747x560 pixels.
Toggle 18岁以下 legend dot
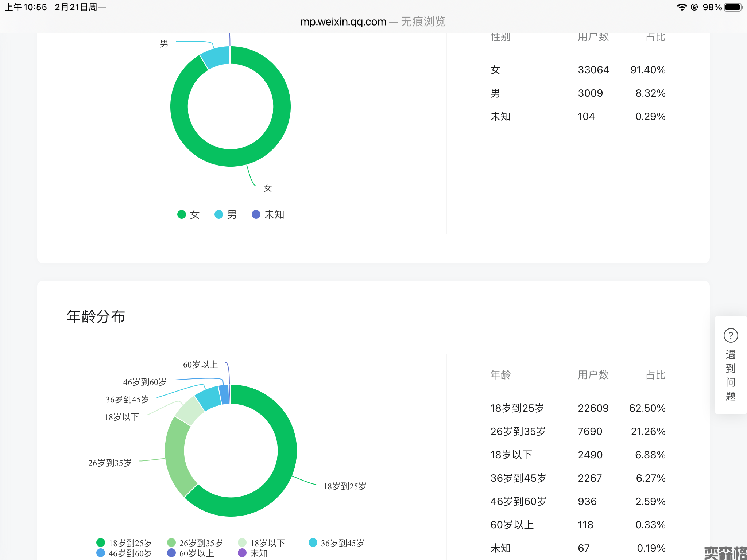coord(242,543)
